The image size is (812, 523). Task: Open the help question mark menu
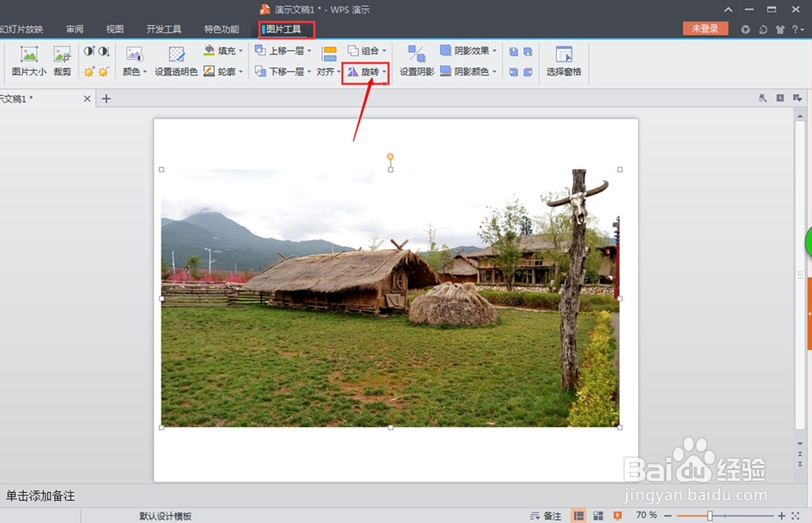(x=797, y=29)
